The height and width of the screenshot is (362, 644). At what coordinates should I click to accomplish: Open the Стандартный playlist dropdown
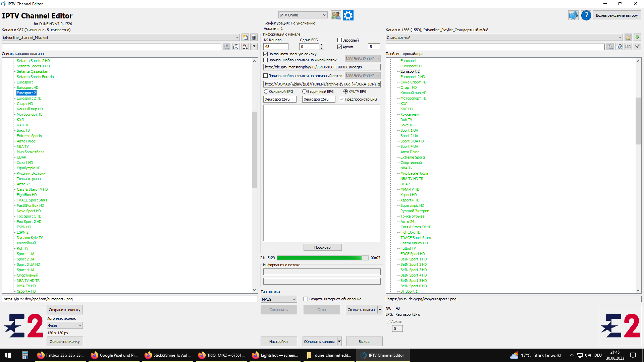[504, 38]
